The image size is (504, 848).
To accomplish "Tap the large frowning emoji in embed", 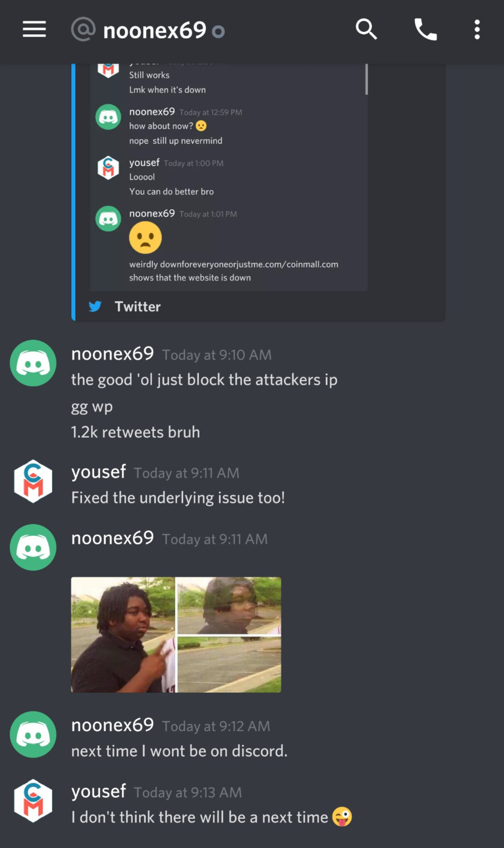I will pos(145,238).
